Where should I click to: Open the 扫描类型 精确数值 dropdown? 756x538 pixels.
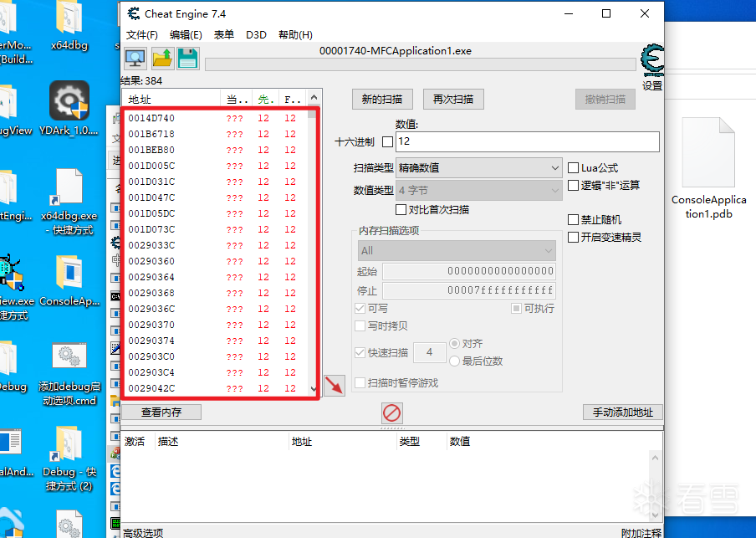tap(478, 168)
